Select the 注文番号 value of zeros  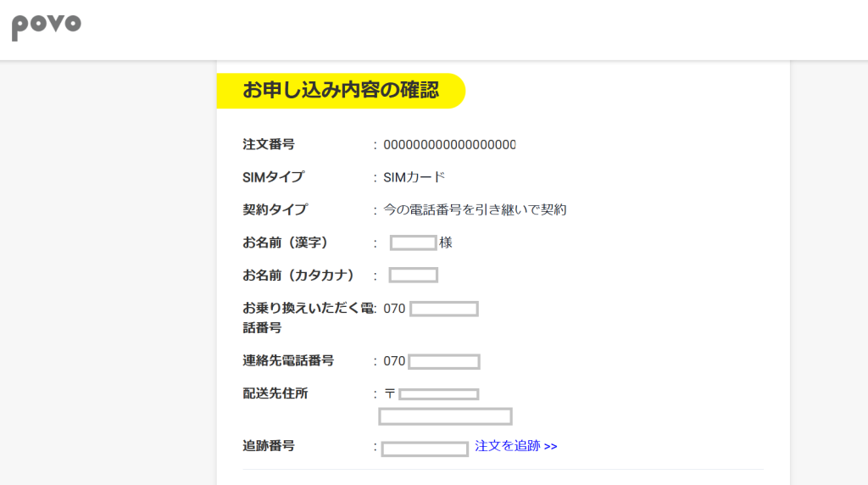(449, 145)
